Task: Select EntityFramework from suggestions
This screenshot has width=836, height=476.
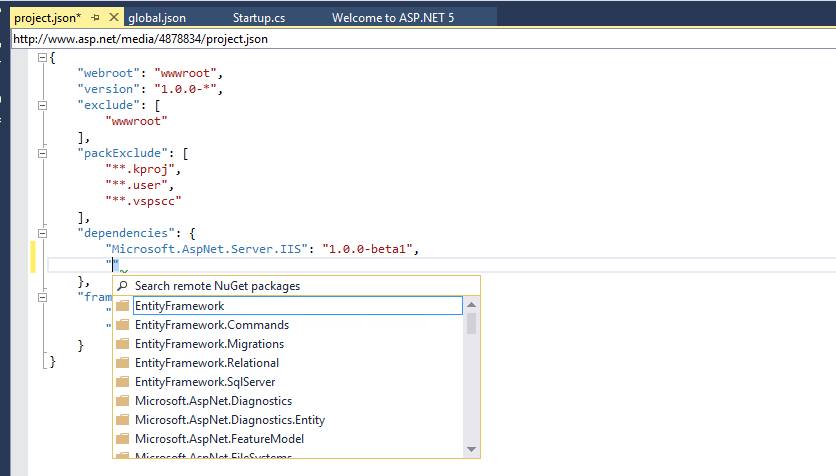Action: (298, 305)
